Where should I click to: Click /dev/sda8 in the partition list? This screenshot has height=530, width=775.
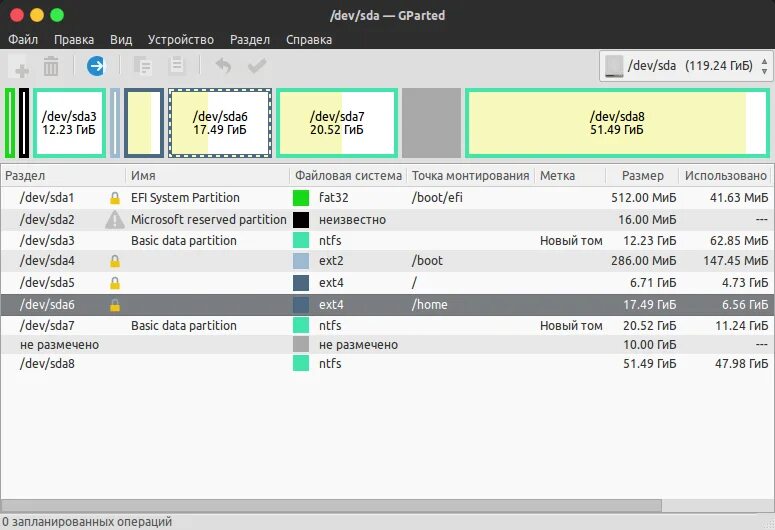(x=47, y=364)
